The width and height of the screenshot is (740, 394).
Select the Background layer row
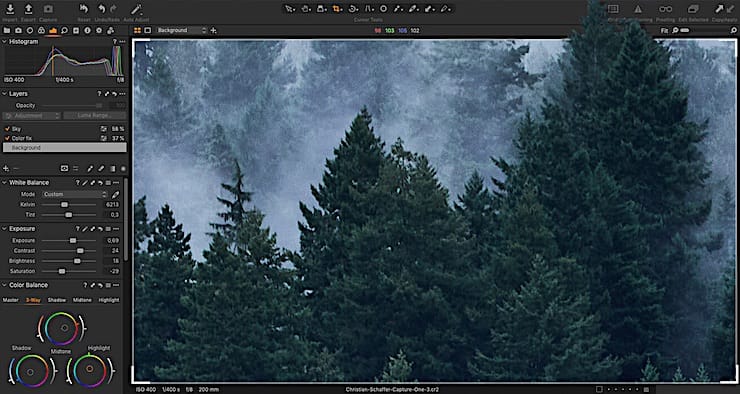click(65, 148)
